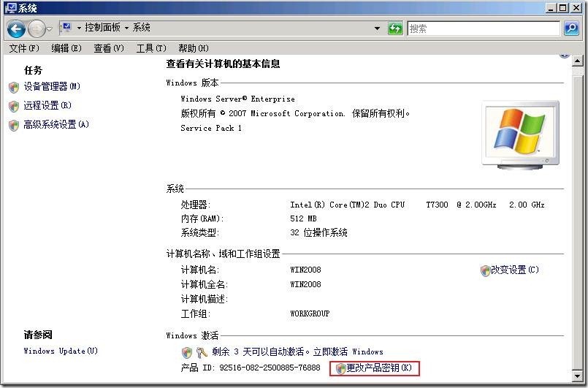The width and height of the screenshot is (588, 388).
Task: Click the green Refresh icon
Action: pyautogui.click(x=395, y=28)
